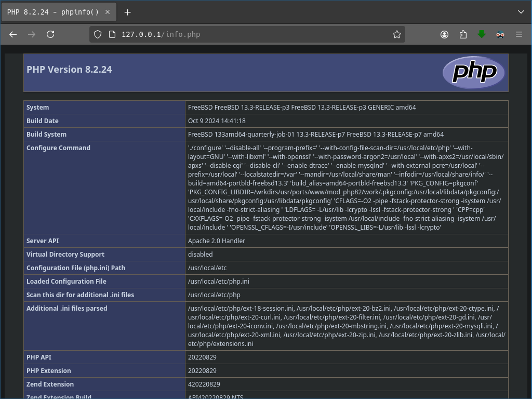The height and width of the screenshot is (399, 532).
Task: Open the Extensions puzzle-piece menu
Action: (x=463, y=34)
